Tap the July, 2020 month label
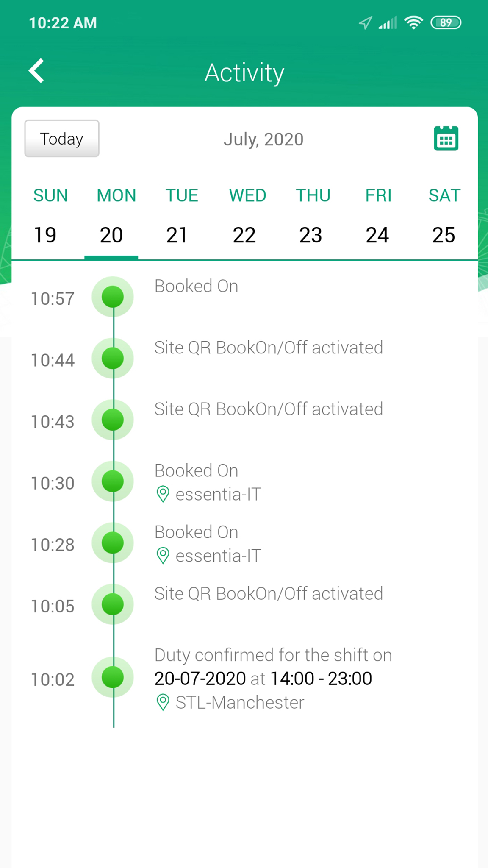 pyautogui.click(x=263, y=139)
